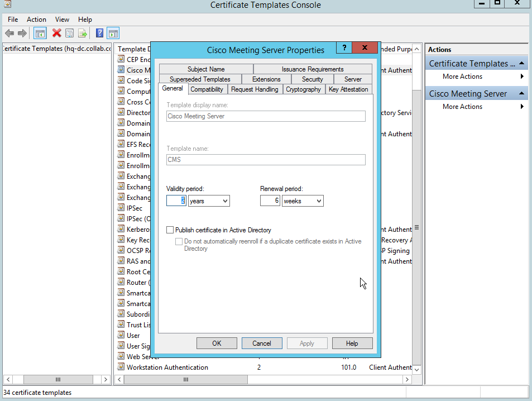Click the Template name field containing CMS

coord(266,160)
